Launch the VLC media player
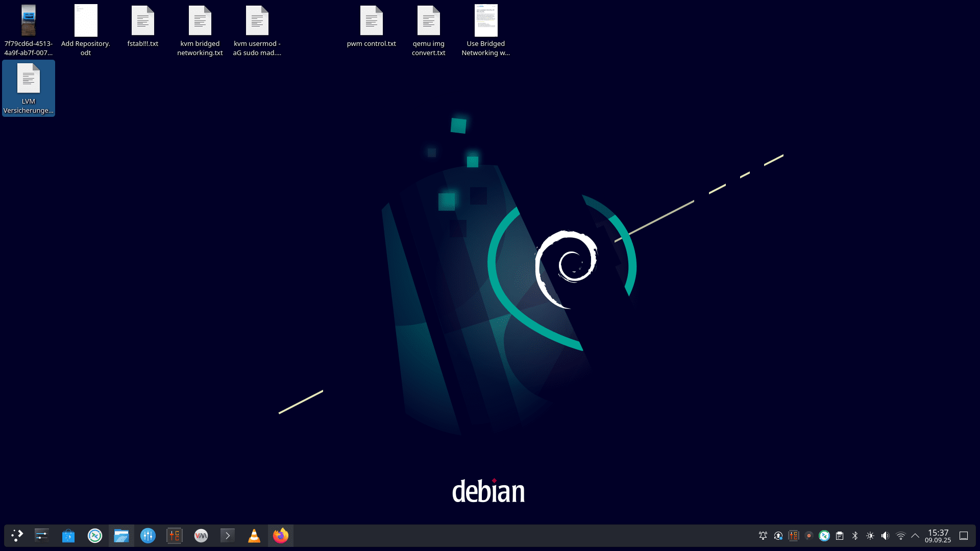Viewport: 980px width, 551px height. pos(254,536)
